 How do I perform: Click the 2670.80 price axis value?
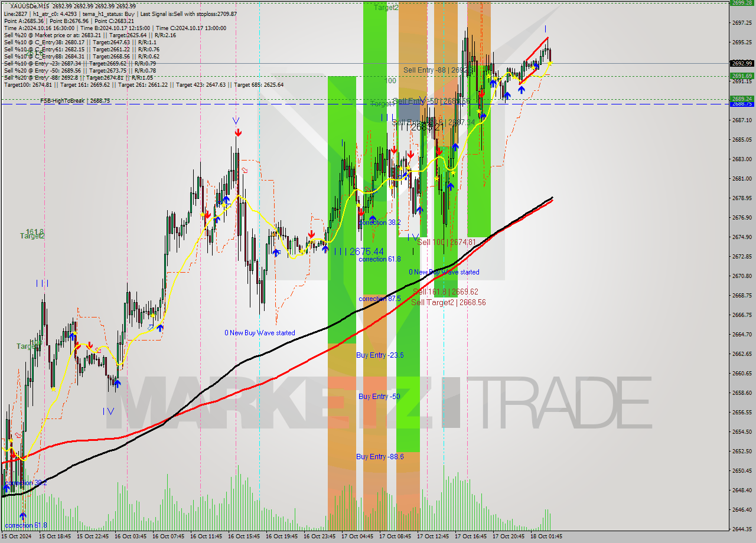pyautogui.click(x=741, y=276)
